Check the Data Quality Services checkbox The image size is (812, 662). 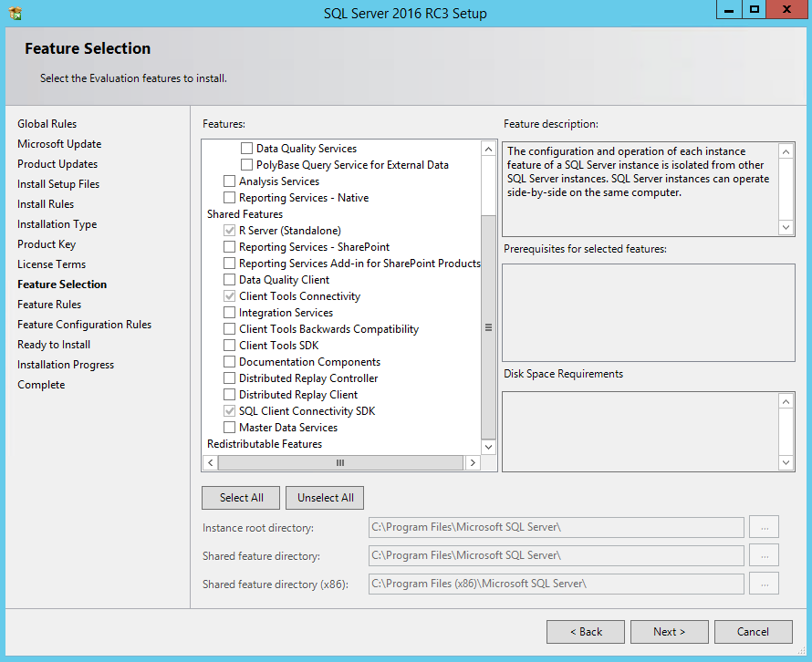click(246, 149)
